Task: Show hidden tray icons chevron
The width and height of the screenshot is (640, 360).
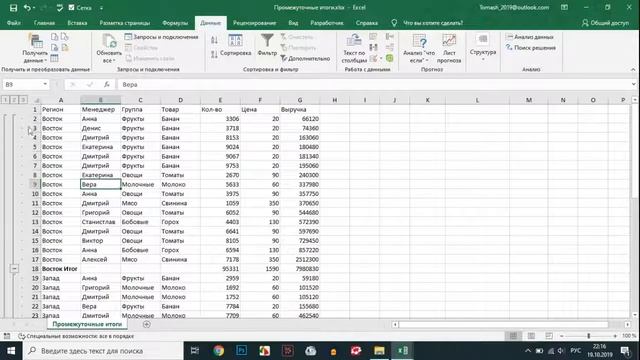Action: [528, 351]
